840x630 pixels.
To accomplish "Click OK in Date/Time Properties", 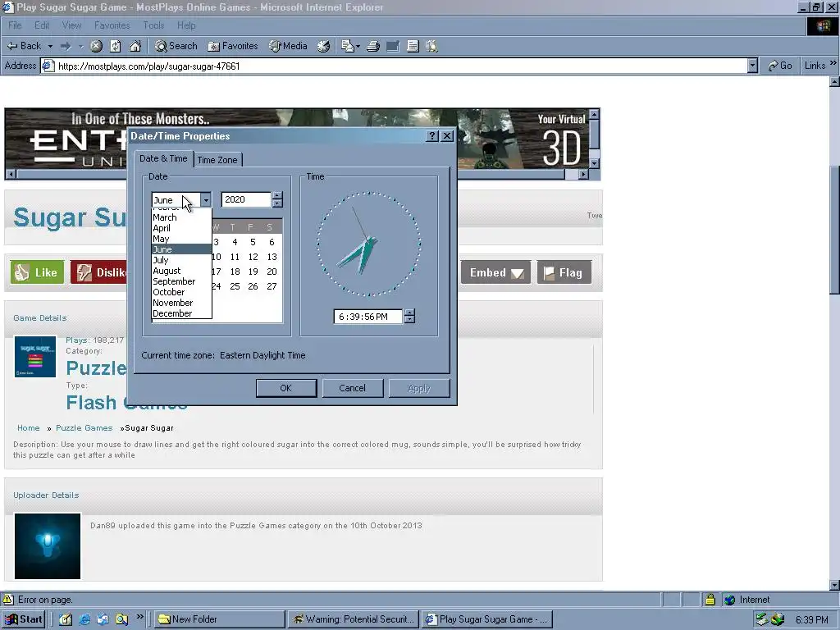I will 286,388.
